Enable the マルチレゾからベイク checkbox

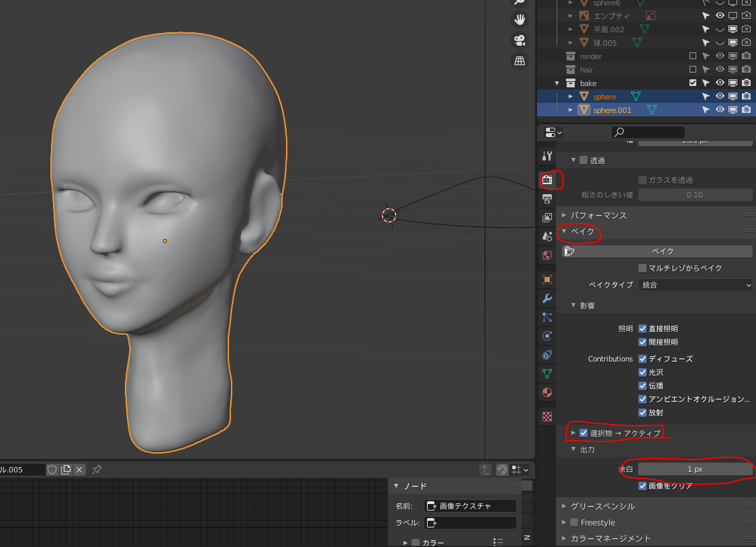643,268
